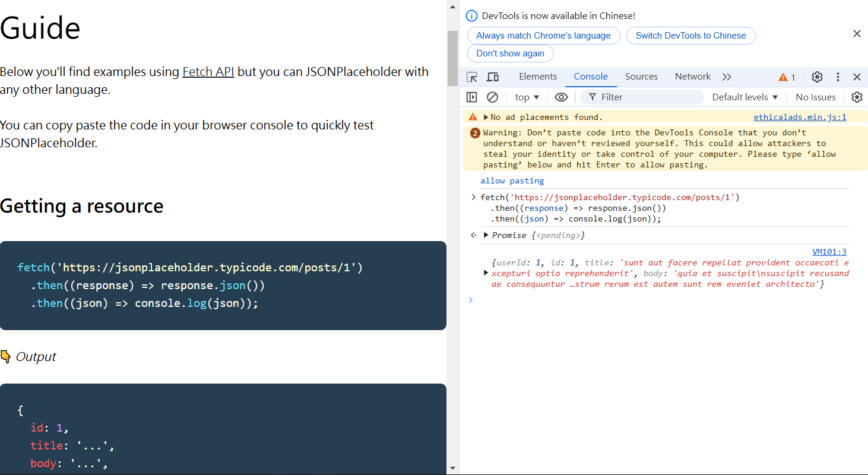Viewport: 868px width, 475px height.
Task: Show the console sidebar icon
Action: pos(472,97)
